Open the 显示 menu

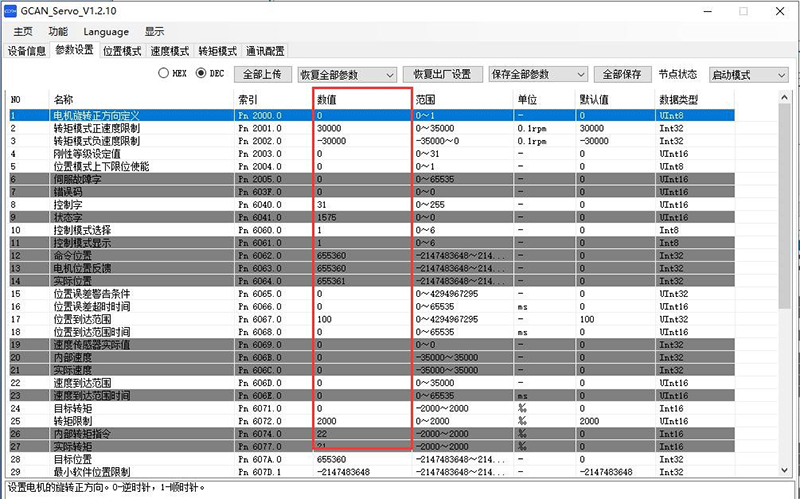[x=154, y=32]
